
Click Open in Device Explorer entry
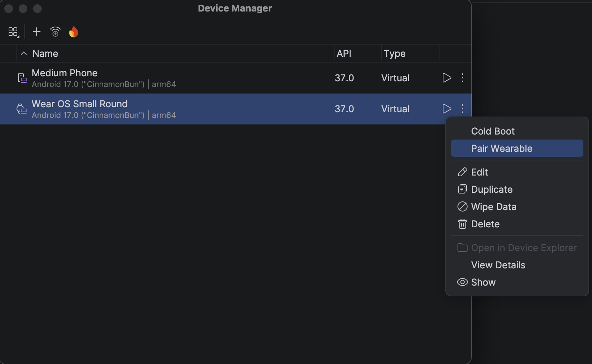coord(517,248)
